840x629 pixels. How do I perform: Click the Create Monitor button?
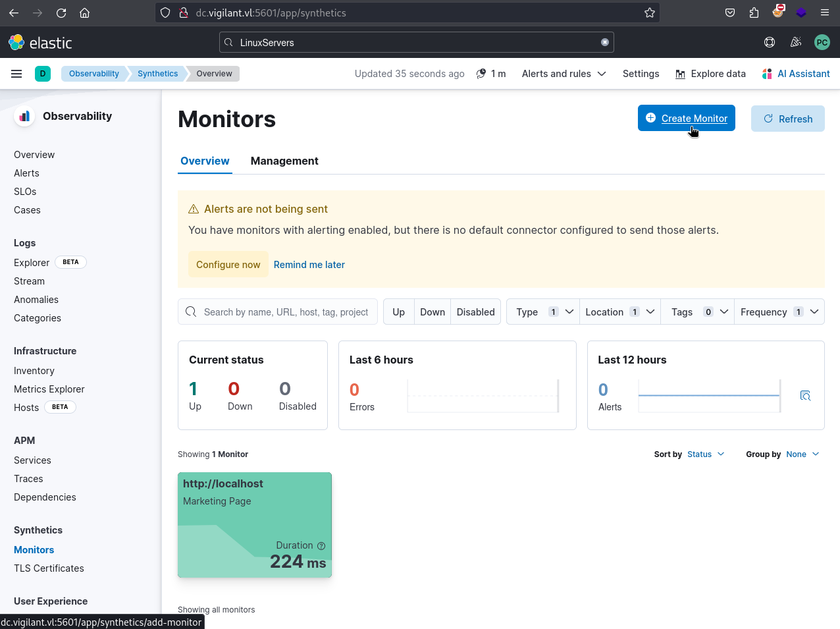coord(687,119)
